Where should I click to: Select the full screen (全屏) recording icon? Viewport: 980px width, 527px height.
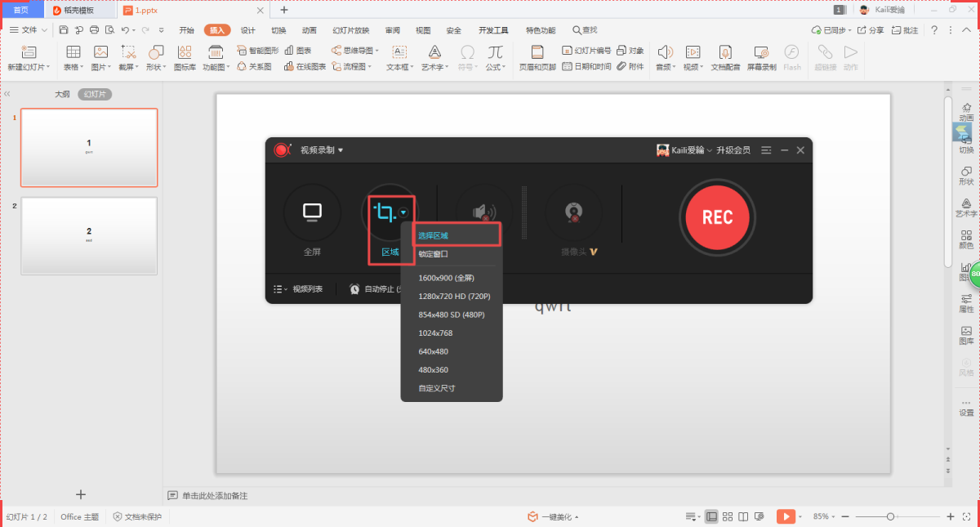click(x=312, y=212)
